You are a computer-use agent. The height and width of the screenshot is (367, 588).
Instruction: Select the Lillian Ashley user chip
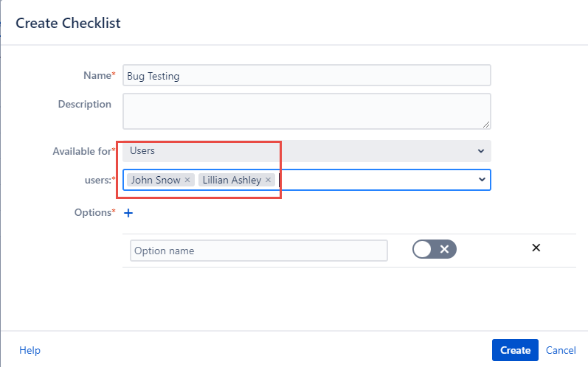pos(231,180)
